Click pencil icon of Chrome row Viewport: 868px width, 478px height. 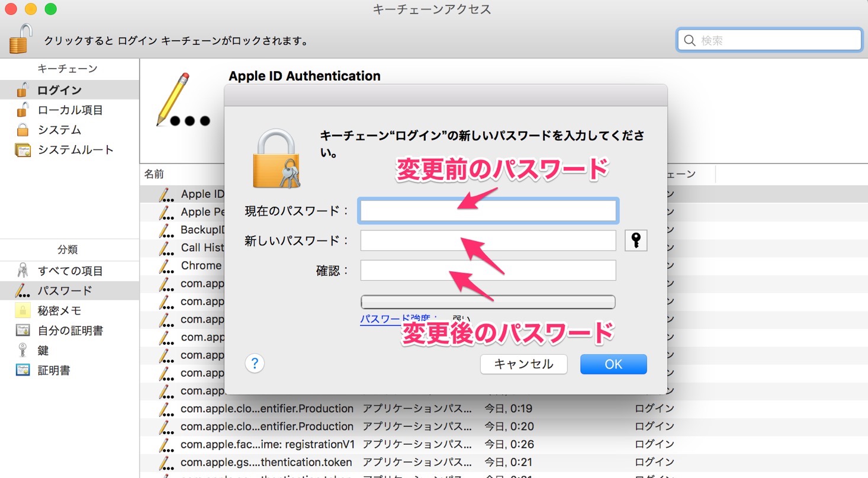(x=166, y=265)
